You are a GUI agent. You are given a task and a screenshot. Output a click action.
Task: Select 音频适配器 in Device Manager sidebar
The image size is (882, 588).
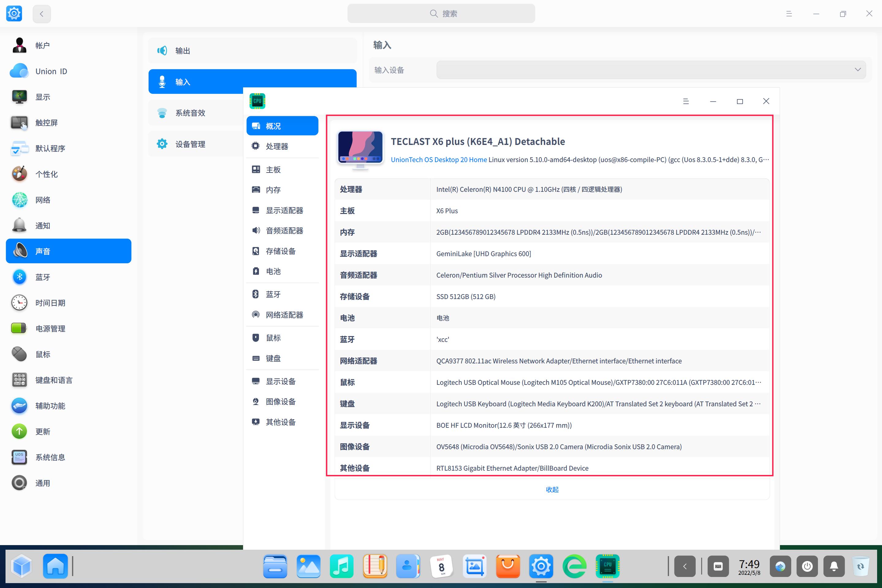tap(284, 231)
